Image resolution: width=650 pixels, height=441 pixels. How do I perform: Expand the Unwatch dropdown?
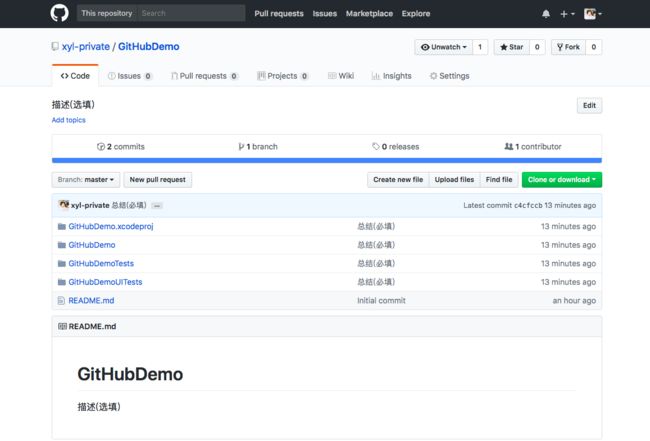[444, 47]
